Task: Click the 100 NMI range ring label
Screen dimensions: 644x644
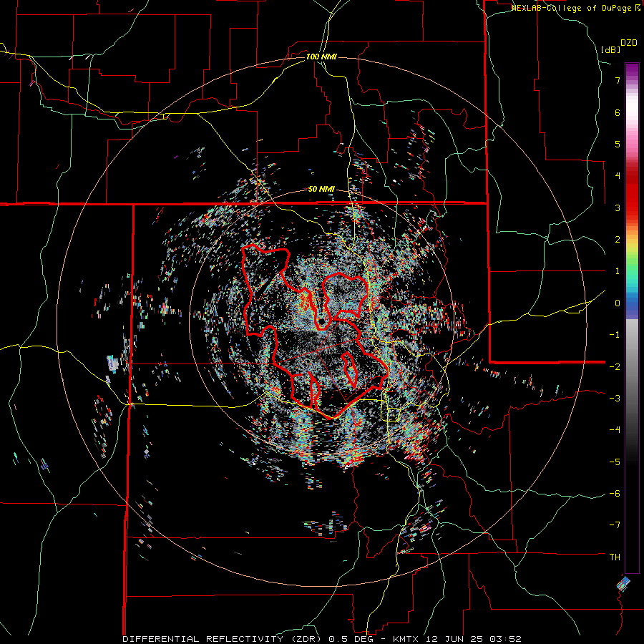Action: click(x=321, y=57)
